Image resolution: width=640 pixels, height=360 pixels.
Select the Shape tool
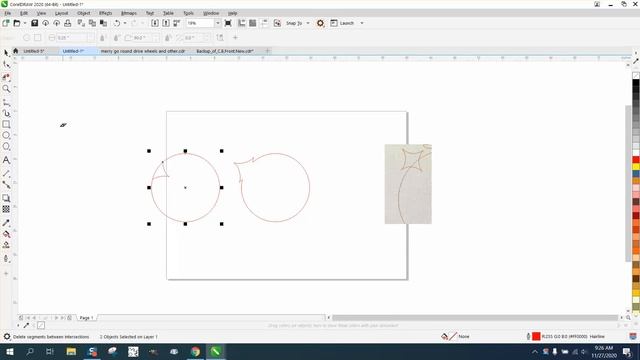coord(6,64)
